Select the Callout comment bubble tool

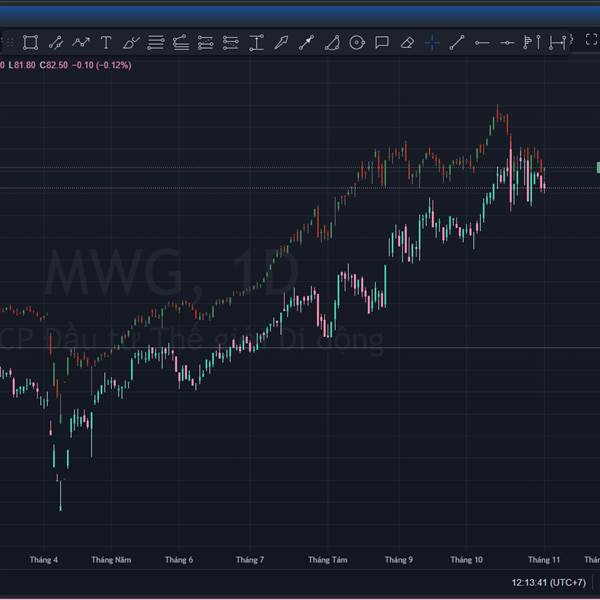tap(382, 42)
